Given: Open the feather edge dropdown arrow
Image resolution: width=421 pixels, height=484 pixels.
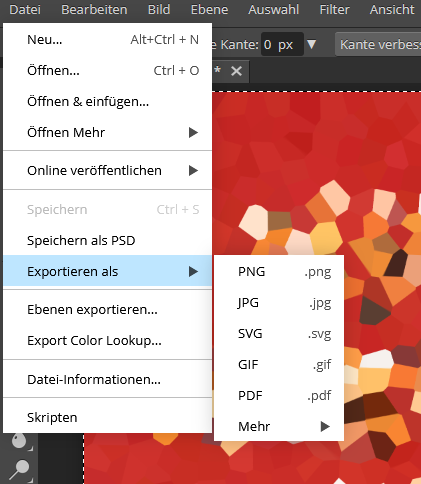Looking at the screenshot, I should point(311,44).
